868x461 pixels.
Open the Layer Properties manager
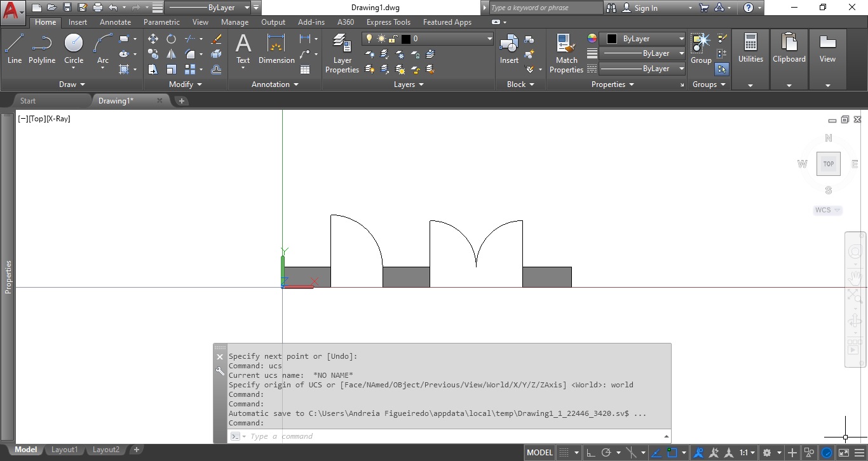click(x=342, y=54)
